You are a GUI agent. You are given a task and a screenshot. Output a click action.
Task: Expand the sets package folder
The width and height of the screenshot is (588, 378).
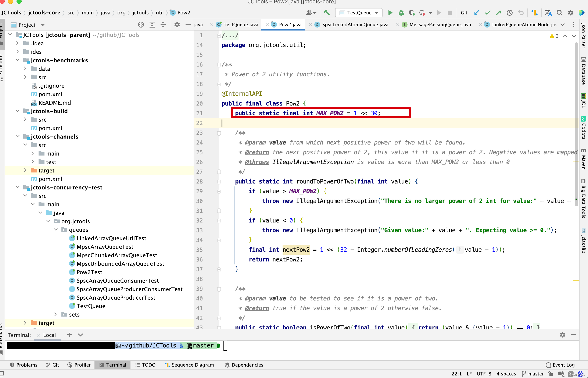pos(56,314)
